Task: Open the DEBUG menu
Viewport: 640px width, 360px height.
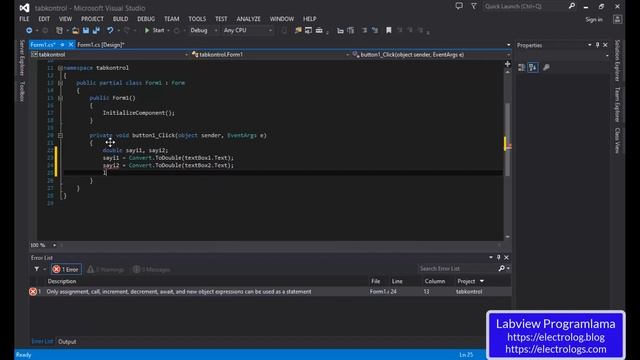Action: (x=146, y=19)
